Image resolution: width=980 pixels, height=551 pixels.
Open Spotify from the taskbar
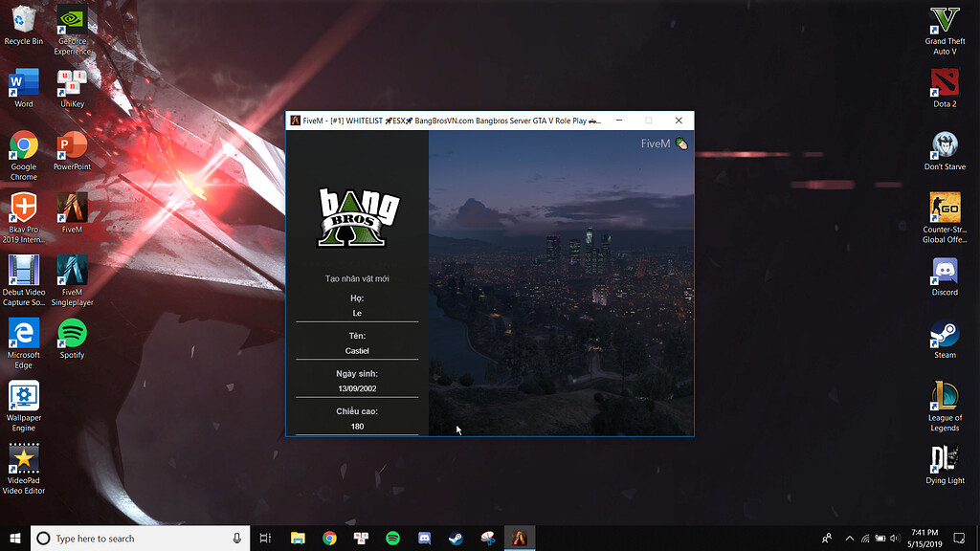(392, 538)
